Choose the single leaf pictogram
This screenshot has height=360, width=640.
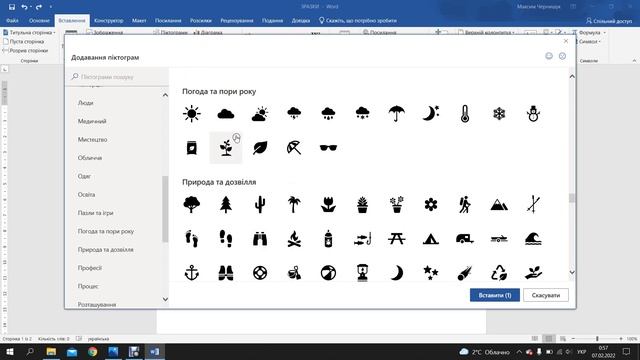(x=260, y=148)
